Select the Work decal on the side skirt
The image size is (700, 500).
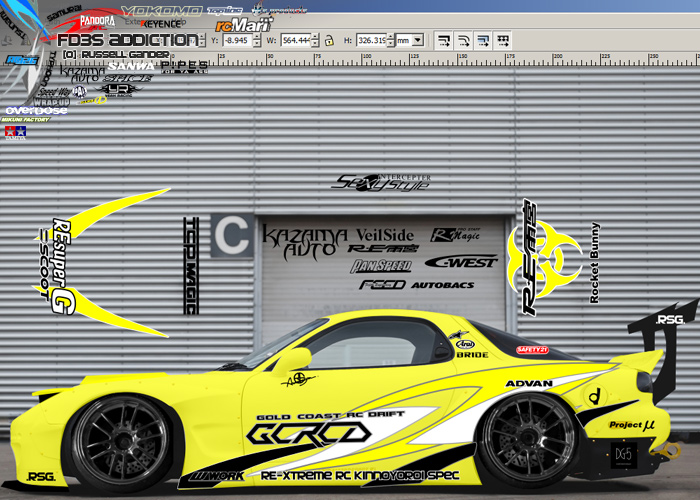217,476
